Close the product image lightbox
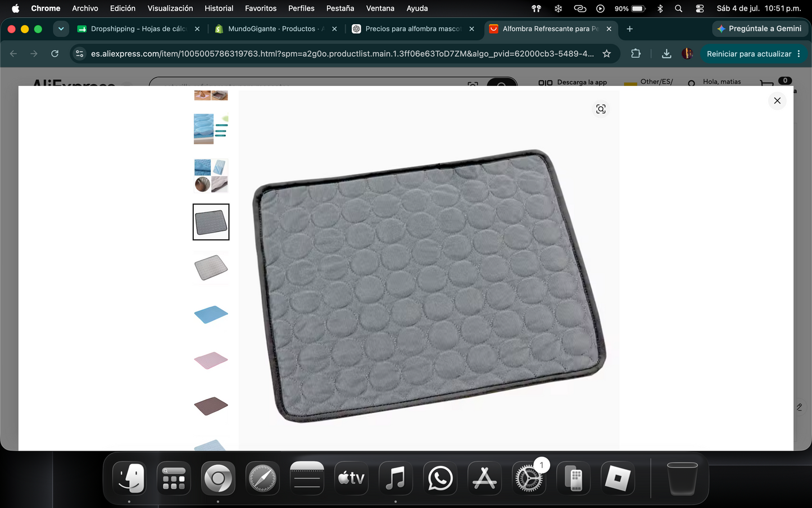This screenshot has height=508, width=812. pos(777,101)
